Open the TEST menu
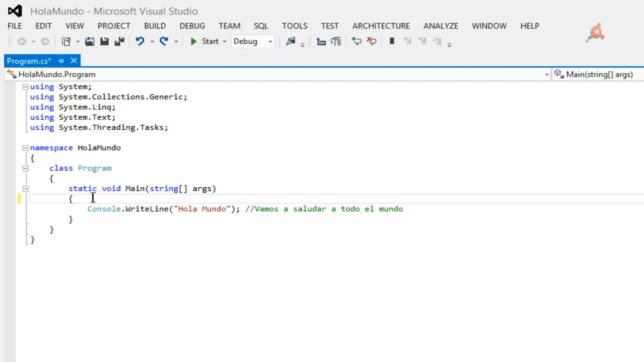644x362 pixels. click(x=330, y=26)
